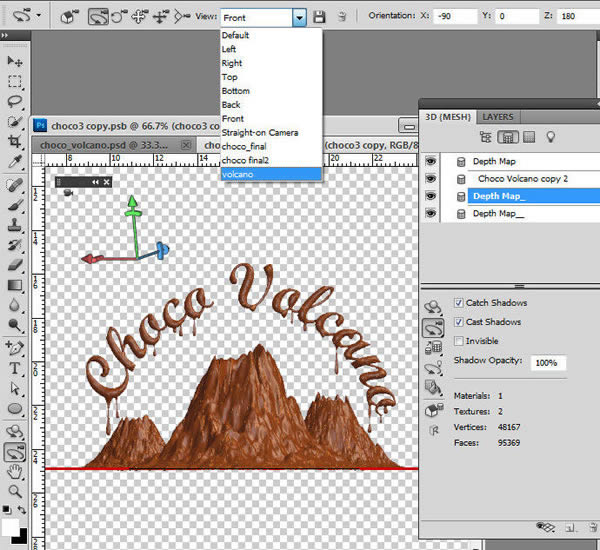Select the 3D Camera Rotate tool in toolbox
600x550 pixels.
[x=15, y=452]
